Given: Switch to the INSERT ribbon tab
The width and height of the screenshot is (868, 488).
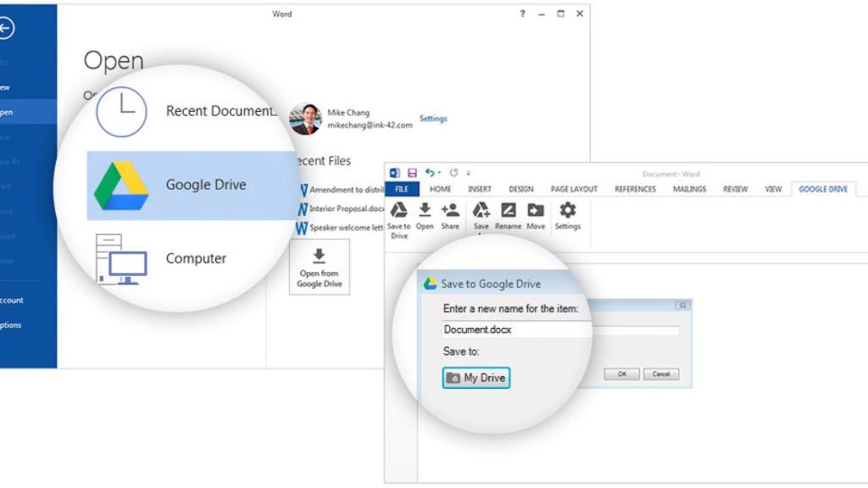Looking at the screenshot, I should (x=480, y=189).
